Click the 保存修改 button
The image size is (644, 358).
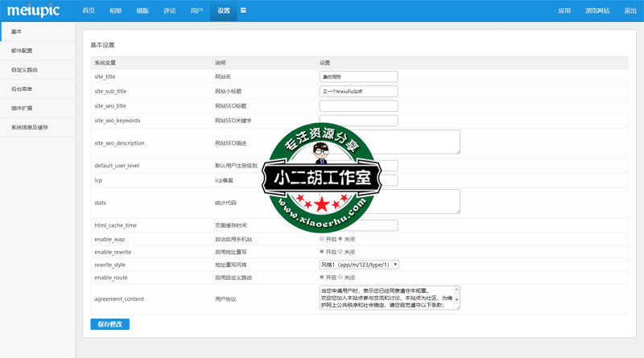(109, 324)
